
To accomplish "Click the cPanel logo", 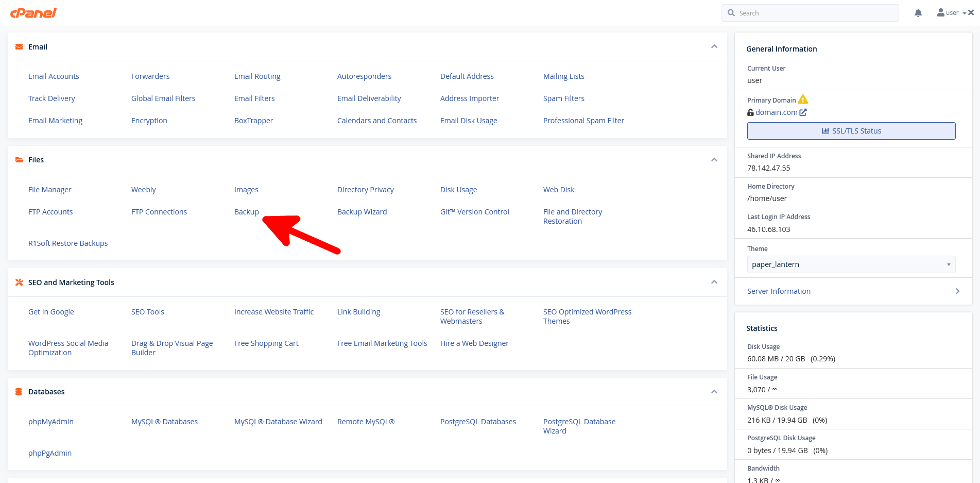I will coord(33,13).
